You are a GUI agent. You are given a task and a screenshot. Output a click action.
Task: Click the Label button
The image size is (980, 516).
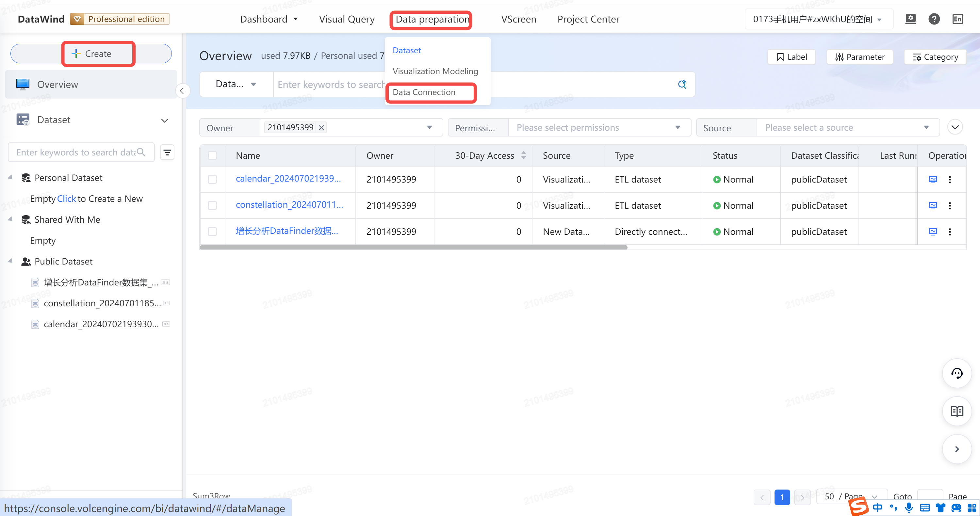point(791,57)
